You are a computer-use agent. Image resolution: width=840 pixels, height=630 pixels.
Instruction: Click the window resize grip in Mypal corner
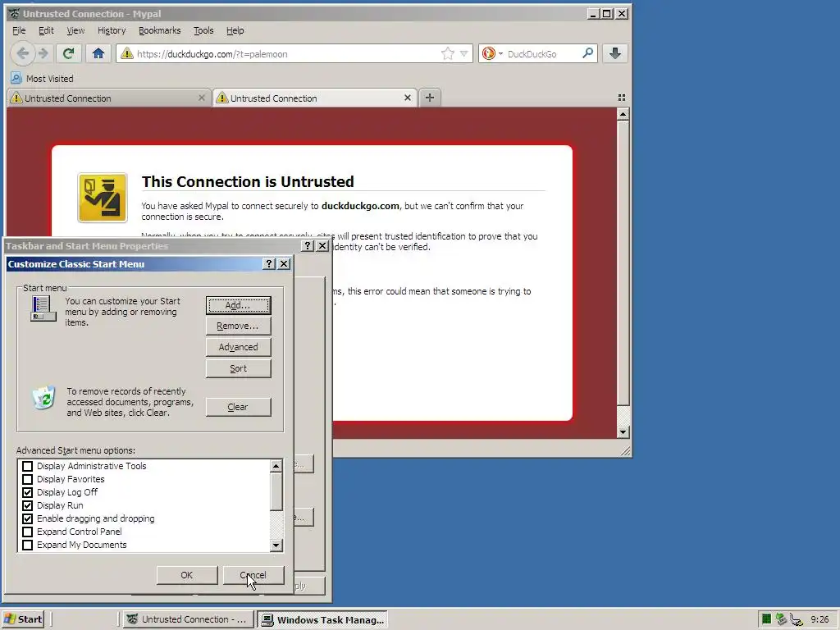[625, 451]
